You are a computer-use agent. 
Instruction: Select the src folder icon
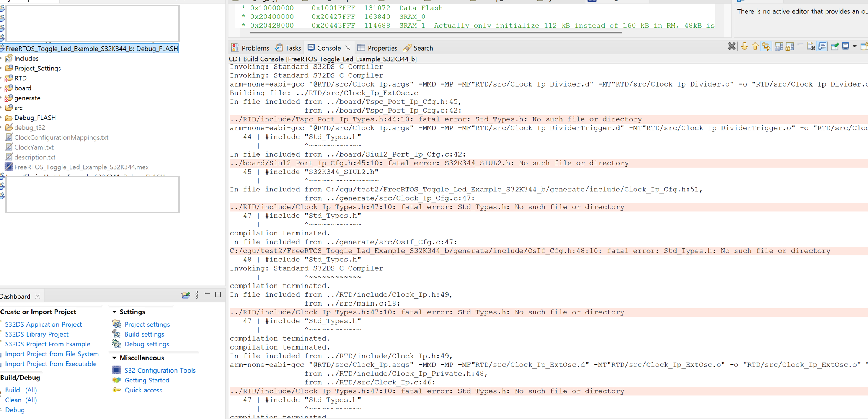9,108
